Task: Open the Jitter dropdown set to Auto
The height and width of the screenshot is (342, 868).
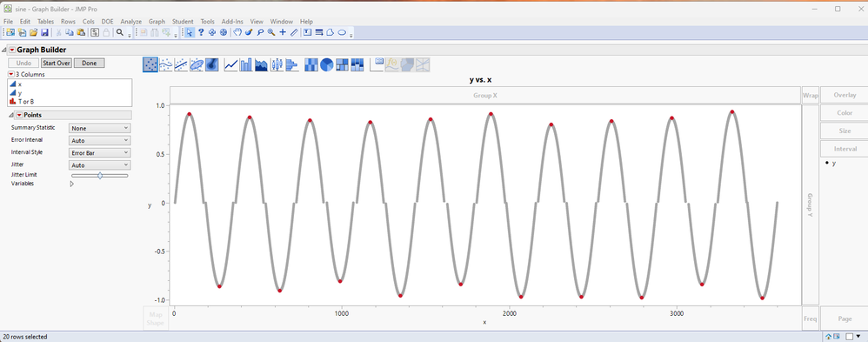Action: 100,165
